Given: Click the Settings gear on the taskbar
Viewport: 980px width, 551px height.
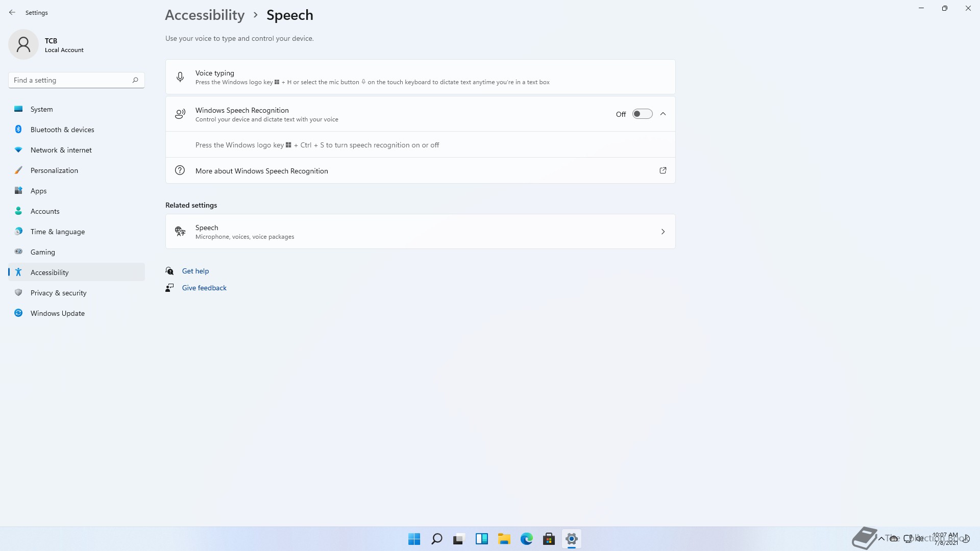Looking at the screenshot, I should point(572,539).
